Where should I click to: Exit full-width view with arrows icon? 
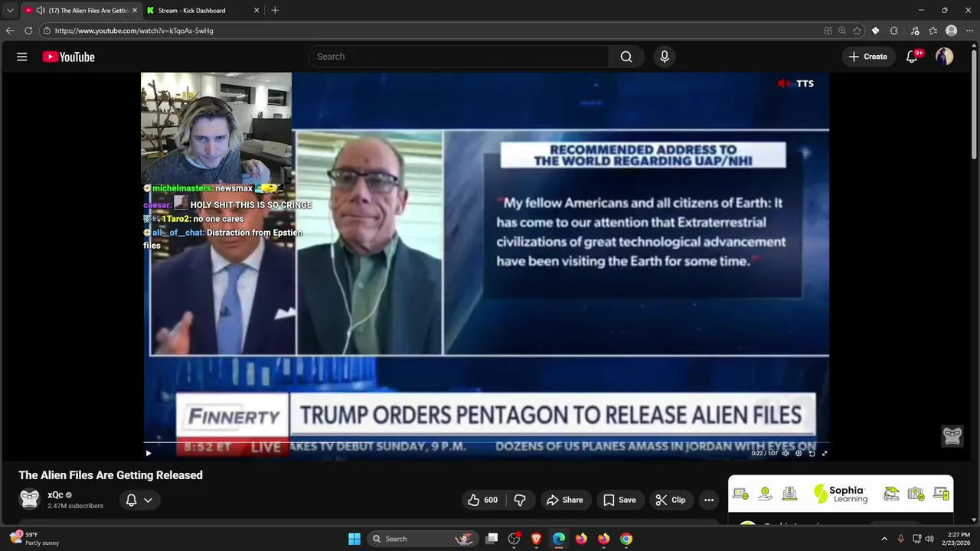pyautogui.click(x=825, y=453)
